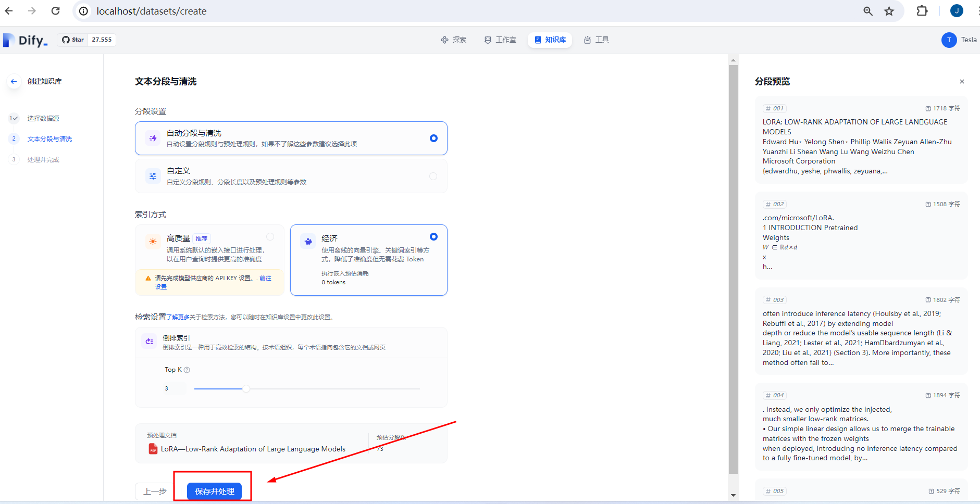Click the browser address bar URL

pyautogui.click(x=151, y=11)
